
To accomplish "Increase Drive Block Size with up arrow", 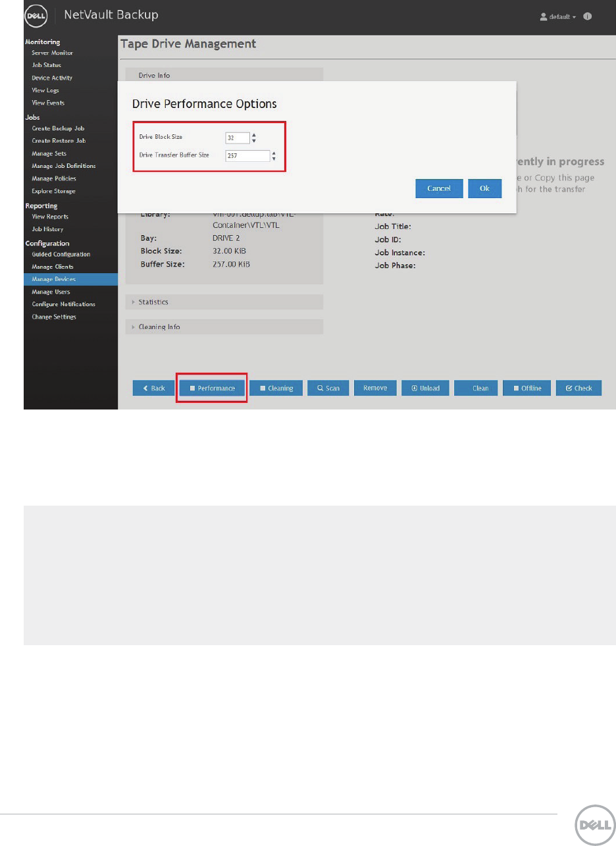I will coord(254,135).
